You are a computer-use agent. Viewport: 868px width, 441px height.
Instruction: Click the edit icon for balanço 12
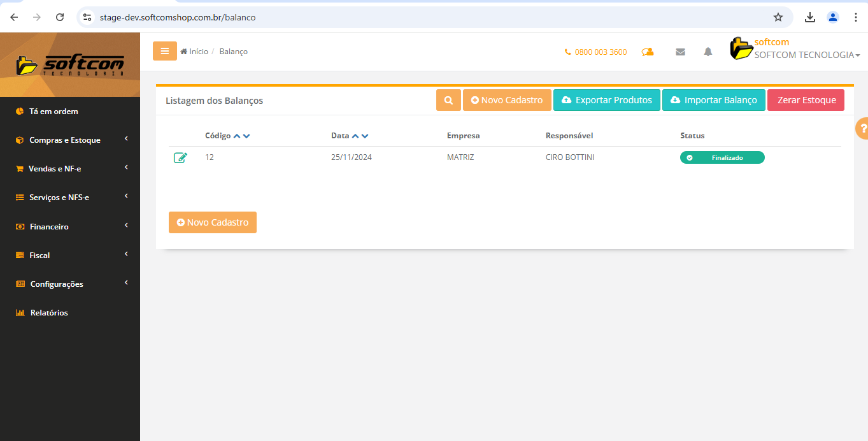tap(180, 157)
